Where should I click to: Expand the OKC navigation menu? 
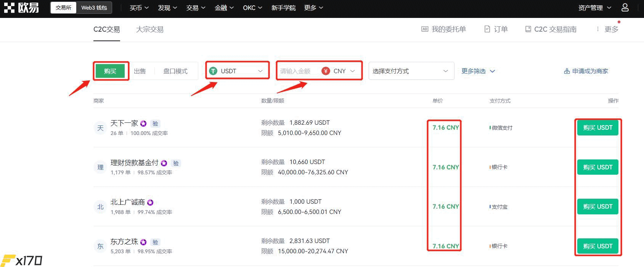click(253, 8)
